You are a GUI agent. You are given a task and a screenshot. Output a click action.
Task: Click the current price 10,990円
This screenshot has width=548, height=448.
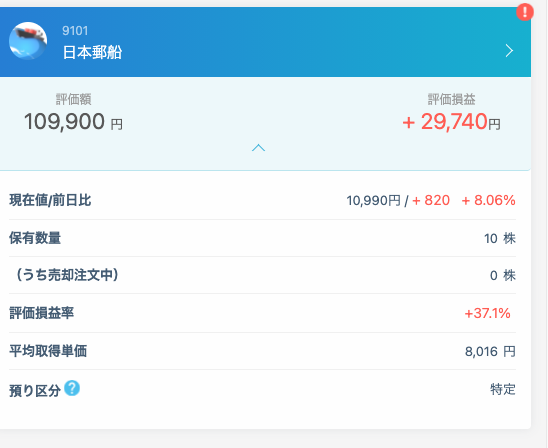[373, 201]
